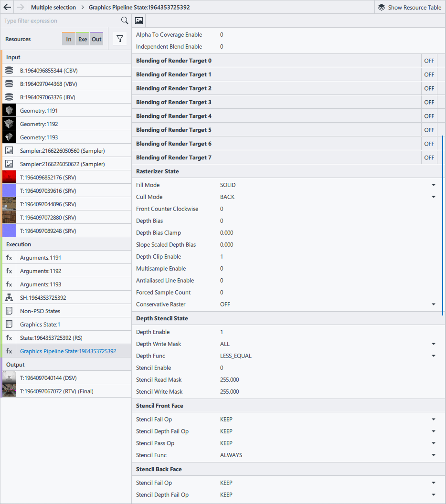Screen dimensions: 446x504
Task: Click the Geometry:1191 cube thumbnail
Action: 9,111
